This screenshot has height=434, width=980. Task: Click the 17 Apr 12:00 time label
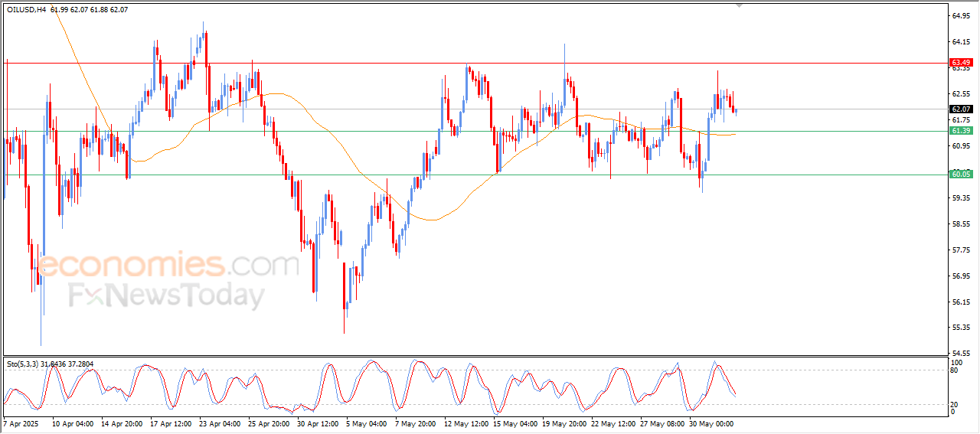(171, 423)
